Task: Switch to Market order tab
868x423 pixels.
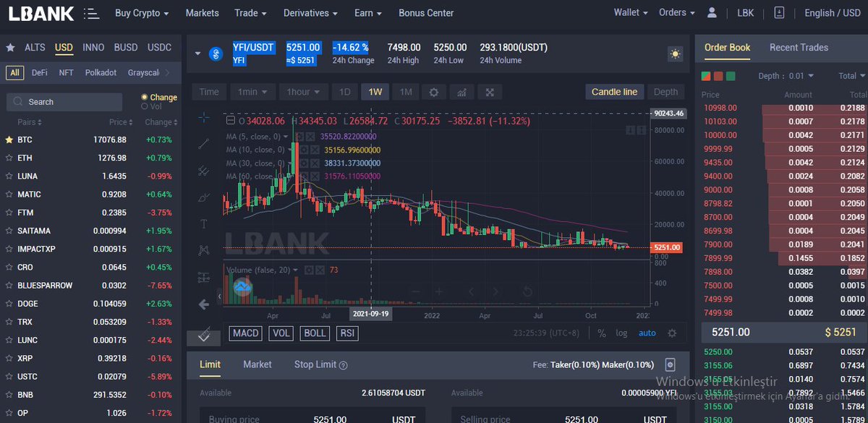Action: [258, 364]
